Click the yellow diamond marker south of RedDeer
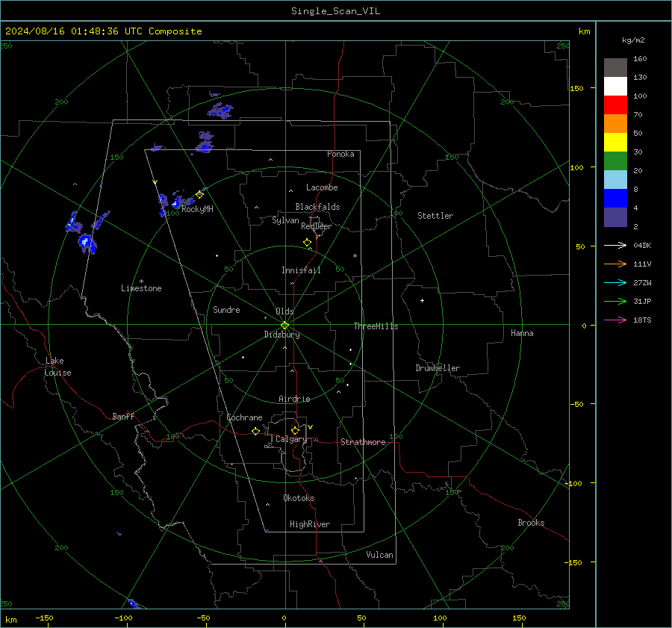Image resolution: width=672 pixels, height=628 pixels. 307,243
